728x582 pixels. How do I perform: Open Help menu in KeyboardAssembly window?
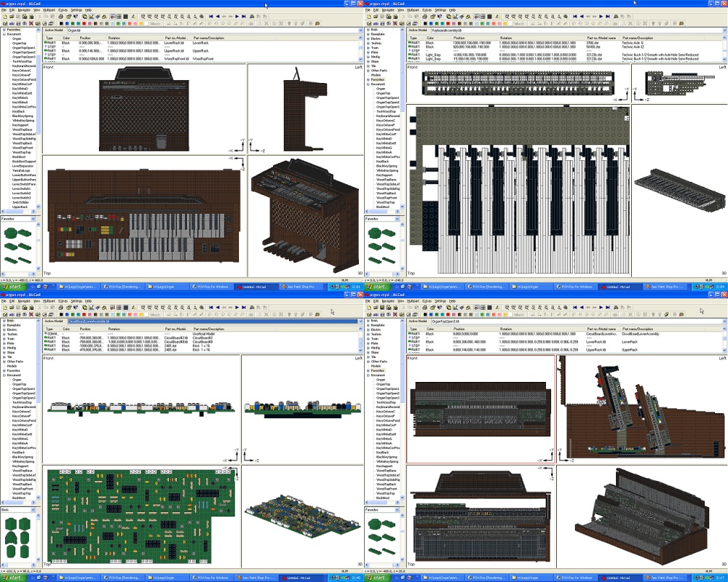tap(452, 9)
